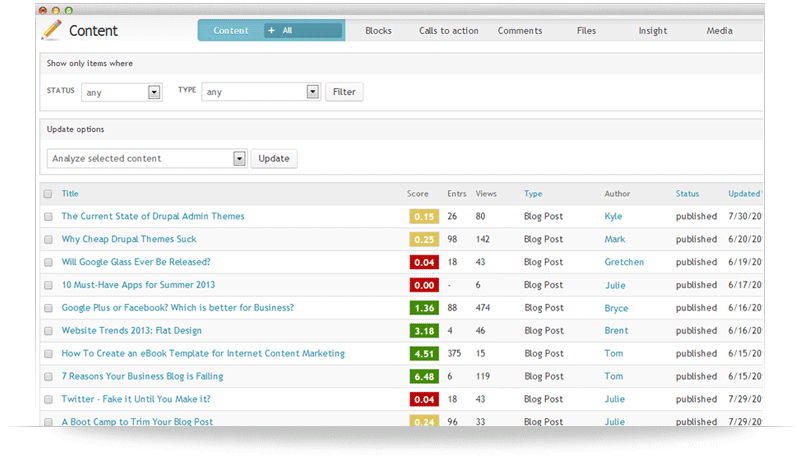Open A Boot Camp to Trim Your Blog Post
Viewport: 800px width, 461px height.
[x=137, y=422]
